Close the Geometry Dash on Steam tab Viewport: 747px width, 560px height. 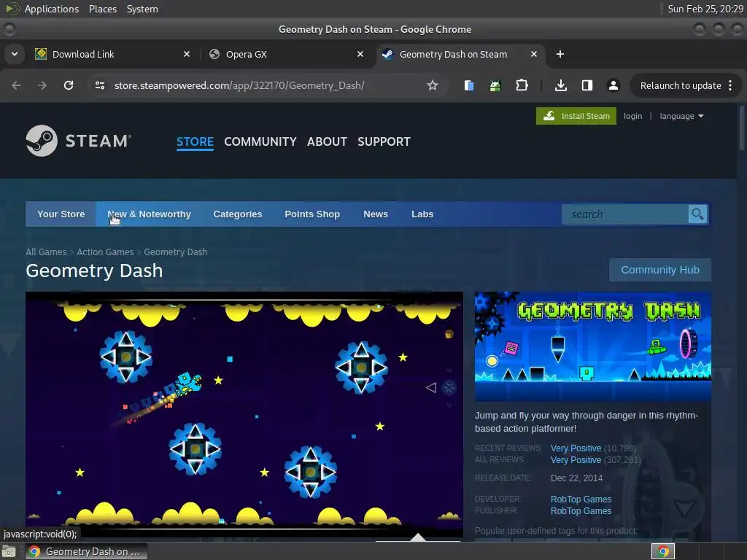[534, 54]
